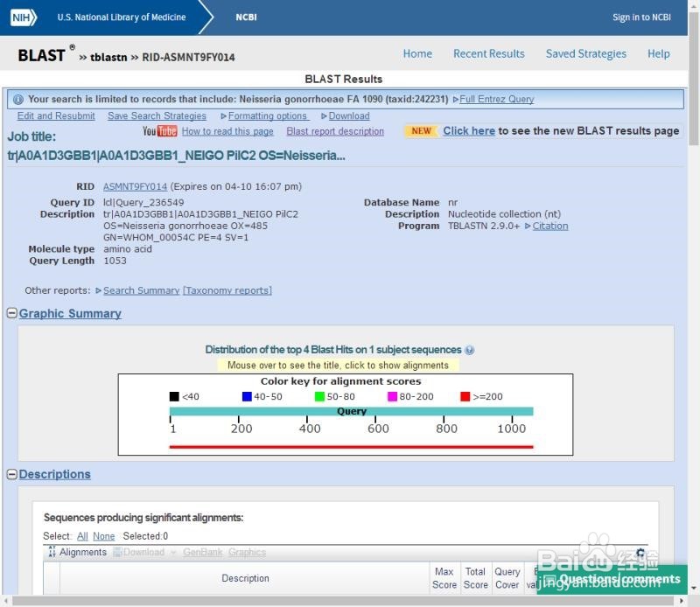The image size is (700, 607).
Task: Click help icon beside Distribution of Blast Hits
Action: point(469,350)
